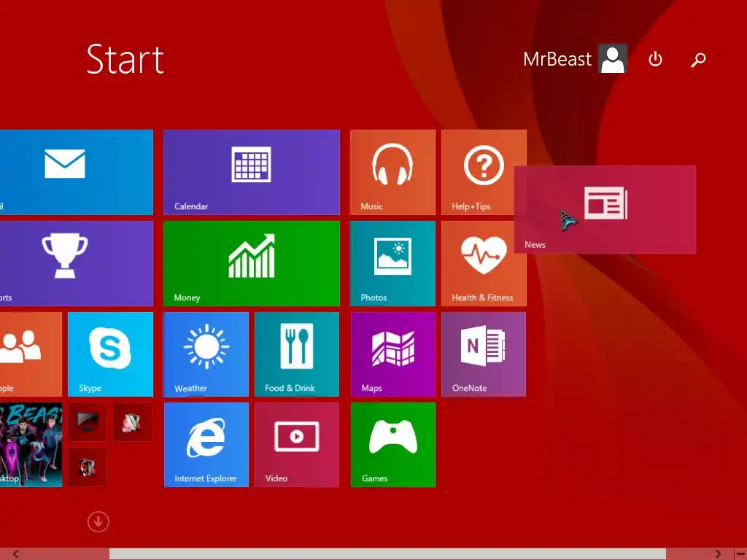
Task: Open the Calendar tile
Action: pyautogui.click(x=252, y=172)
